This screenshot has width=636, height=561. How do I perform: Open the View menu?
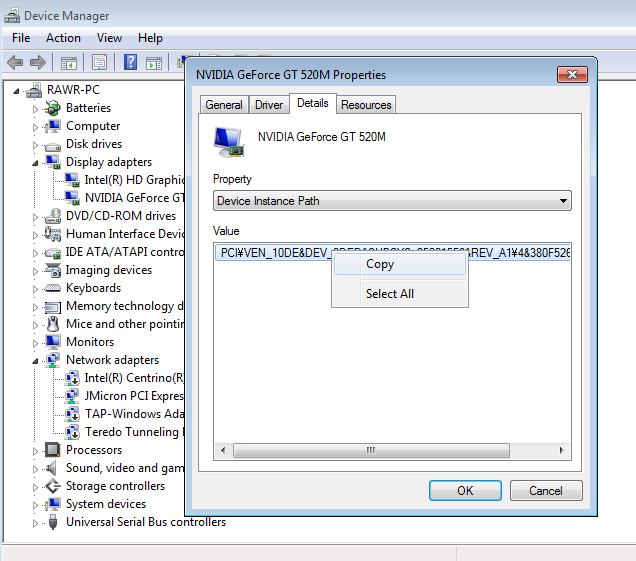click(x=109, y=38)
